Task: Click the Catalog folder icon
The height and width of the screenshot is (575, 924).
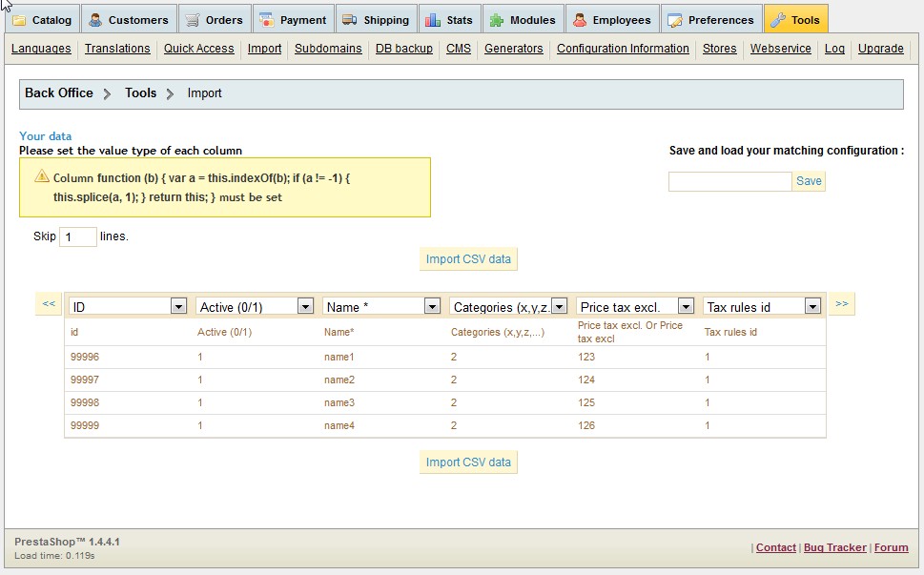Action: click(x=19, y=20)
